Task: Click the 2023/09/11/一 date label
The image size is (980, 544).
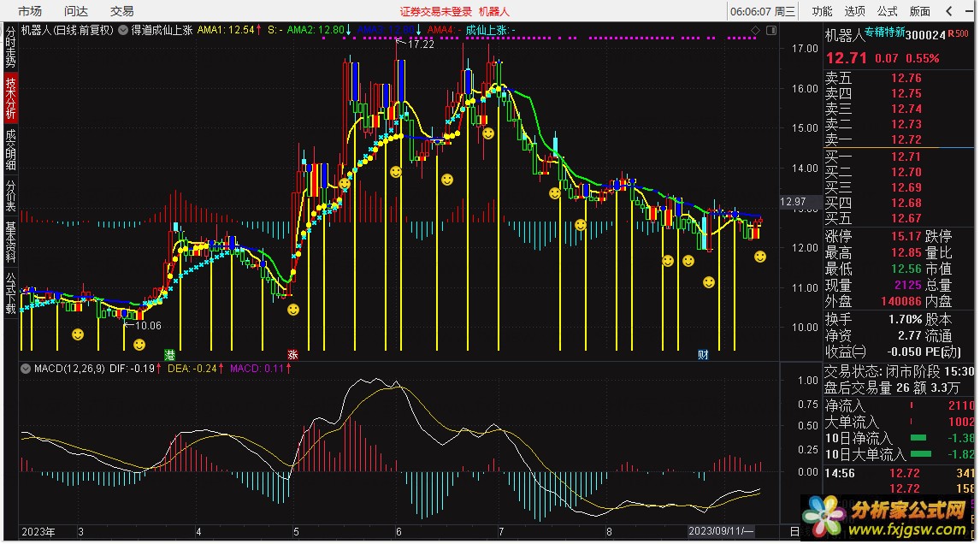Action: coord(721,531)
